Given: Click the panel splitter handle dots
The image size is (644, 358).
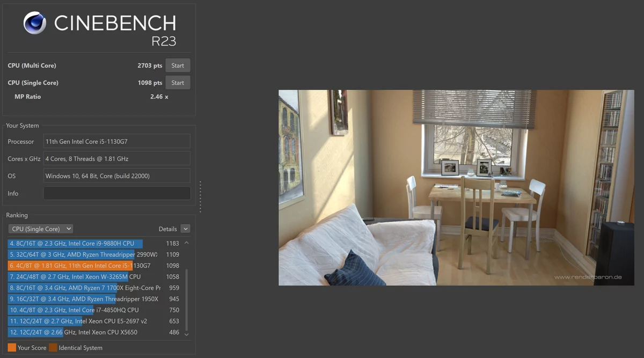Looking at the screenshot, I should pyautogui.click(x=200, y=196).
